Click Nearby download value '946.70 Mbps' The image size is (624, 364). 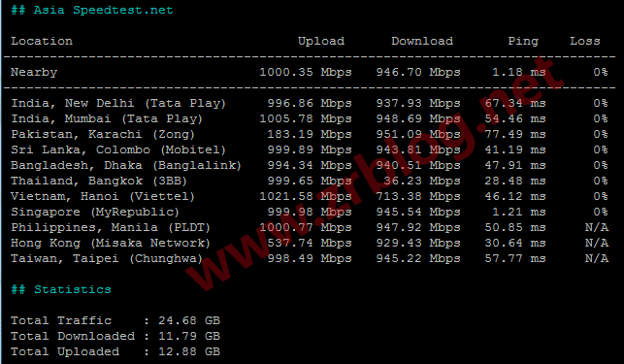(x=418, y=72)
